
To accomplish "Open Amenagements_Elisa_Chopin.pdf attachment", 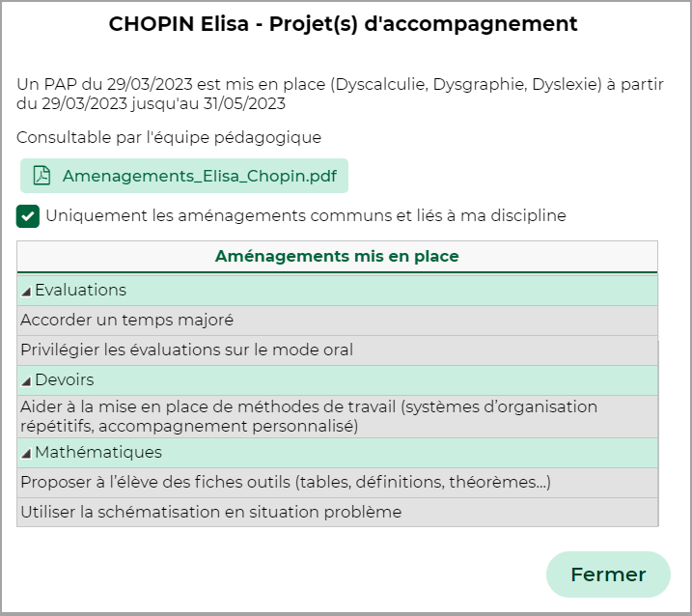I will point(184,176).
